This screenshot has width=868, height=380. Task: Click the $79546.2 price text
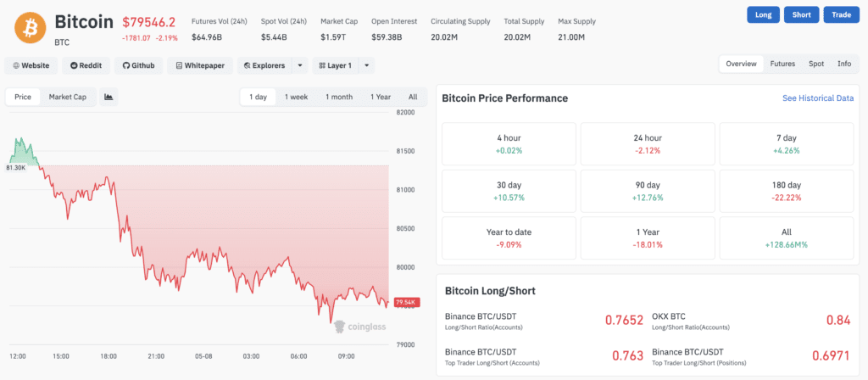149,22
